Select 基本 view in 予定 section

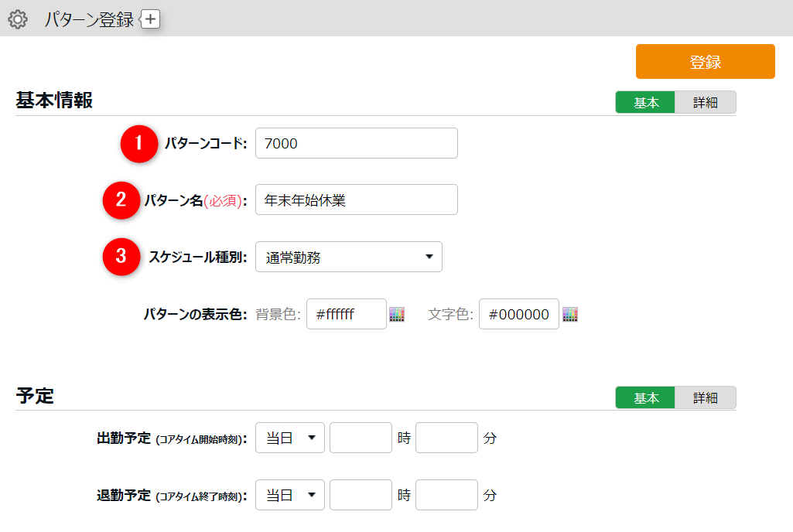[645, 397]
